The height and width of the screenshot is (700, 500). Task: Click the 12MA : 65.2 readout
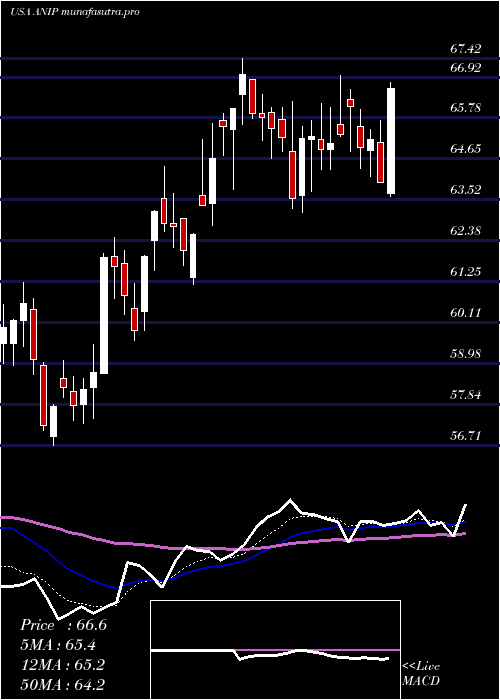point(62,665)
